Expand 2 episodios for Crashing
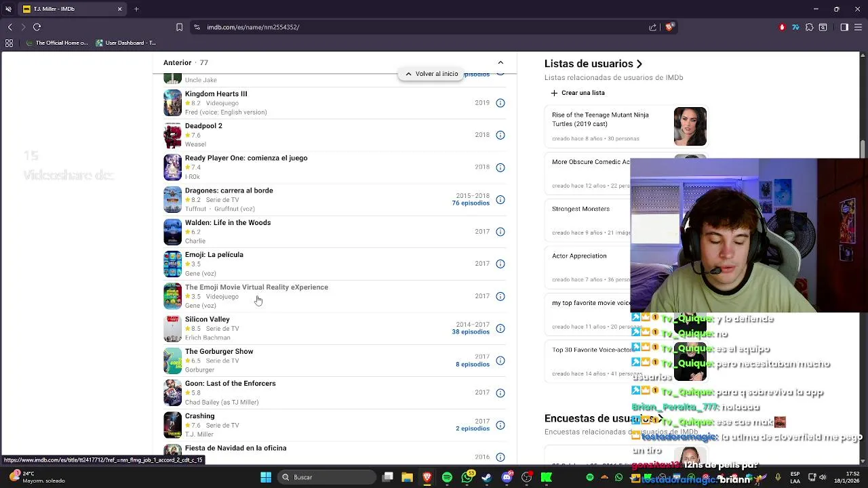The width and height of the screenshot is (868, 488). pyautogui.click(x=473, y=428)
